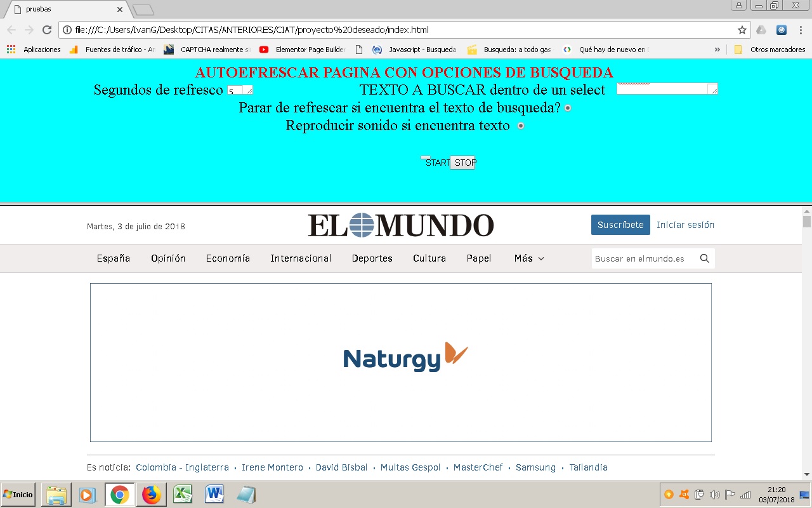
Task: Open the blue extension icon beside Drive
Action: click(782, 30)
